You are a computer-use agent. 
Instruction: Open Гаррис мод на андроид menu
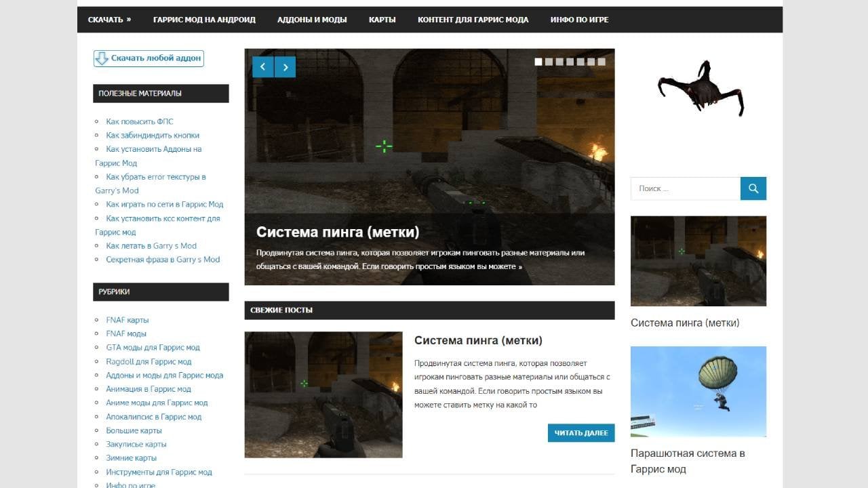click(204, 20)
